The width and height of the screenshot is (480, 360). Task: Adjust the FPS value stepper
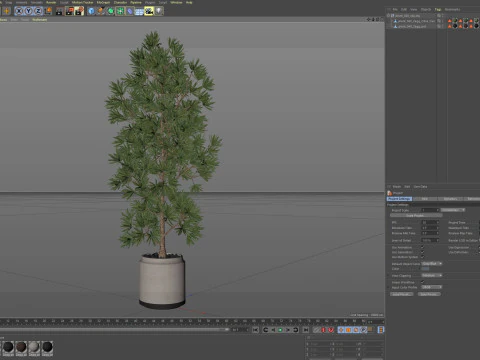pos(438,222)
